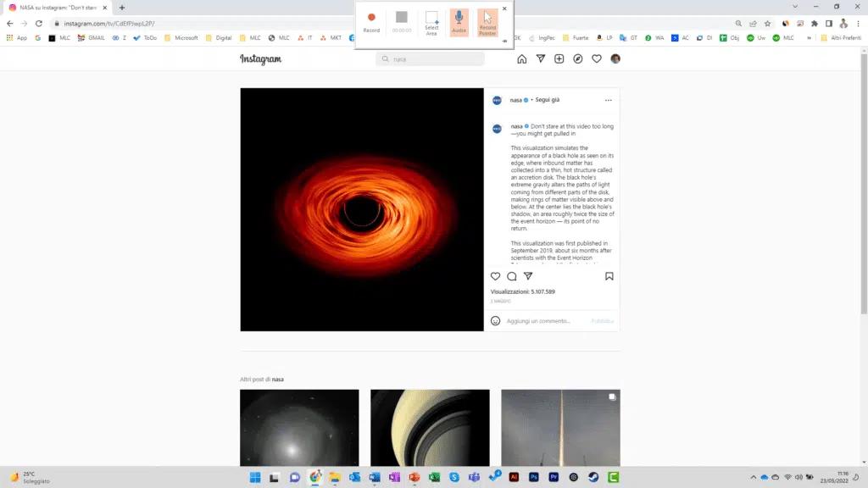
Task: Save post with the bookmark icon
Action: click(x=609, y=276)
